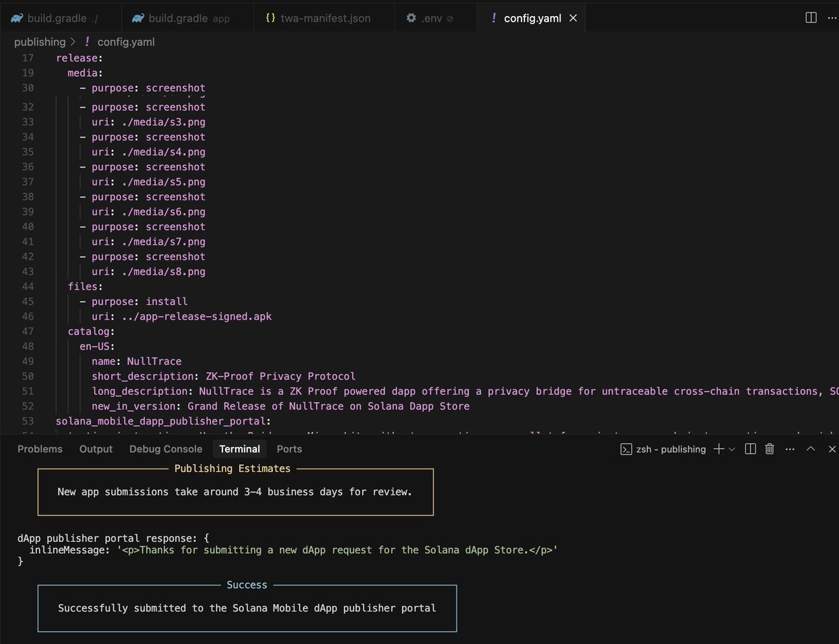The height and width of the screenshot is (644, 839).
Task: Click the 'Success' box heading
Action: (247, 585)
